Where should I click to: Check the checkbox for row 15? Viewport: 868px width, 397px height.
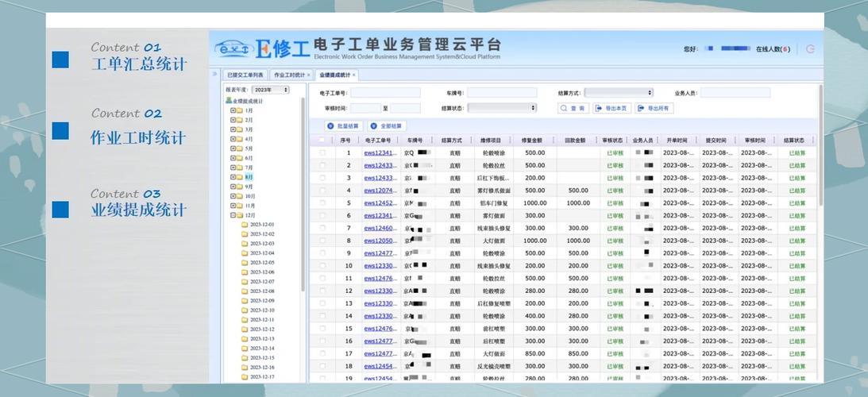[x=322, y=329]
